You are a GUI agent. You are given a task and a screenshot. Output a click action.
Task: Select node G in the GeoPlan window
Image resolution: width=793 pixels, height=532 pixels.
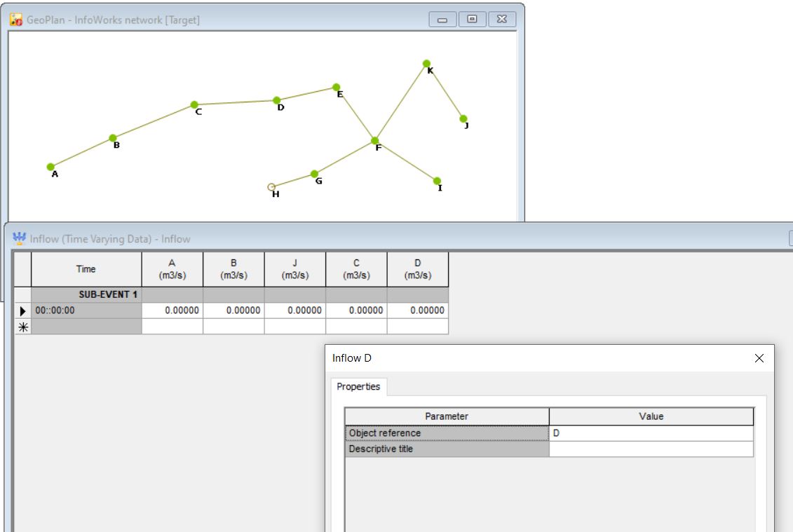click(314, 172)
